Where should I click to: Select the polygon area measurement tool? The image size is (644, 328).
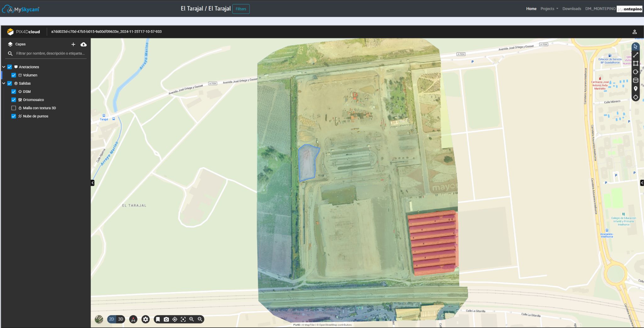636,63
